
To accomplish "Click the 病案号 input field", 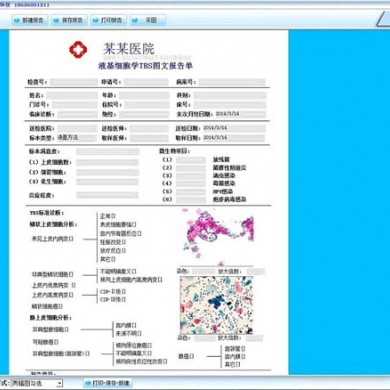I will point(232,82).
